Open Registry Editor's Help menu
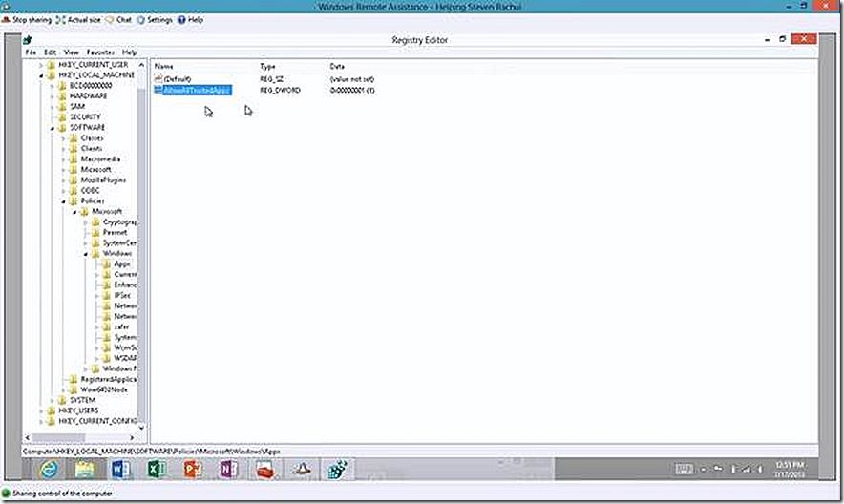This screenshot has height=504, width=844. click(x=129, y=52)
